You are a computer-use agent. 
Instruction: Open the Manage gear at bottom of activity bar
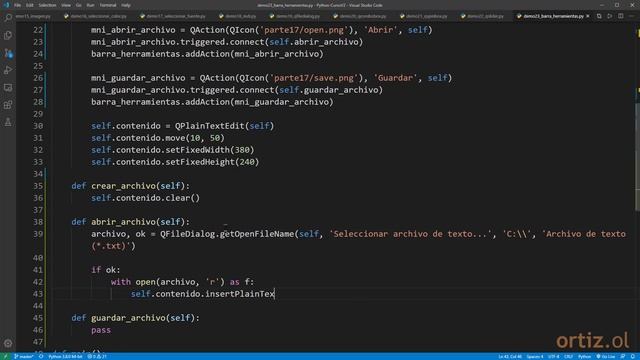tap(8, 343)
